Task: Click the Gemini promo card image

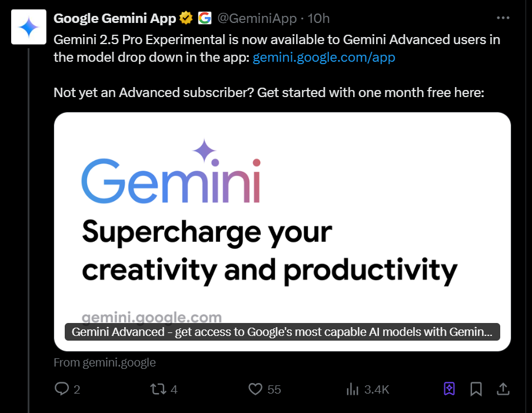Action: point(282,218)
